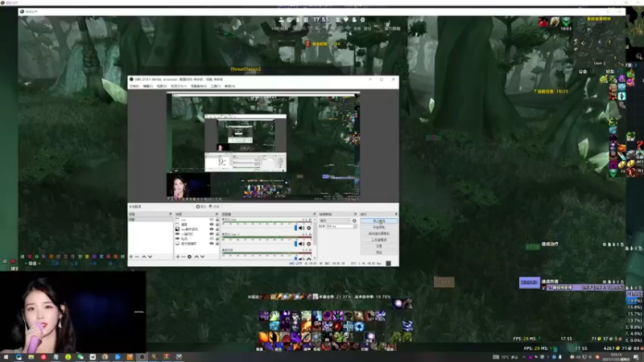Click the 开始录制 (Start Recording) button
The width and height of the screenshot is (644, 362).
pos(379,228)
